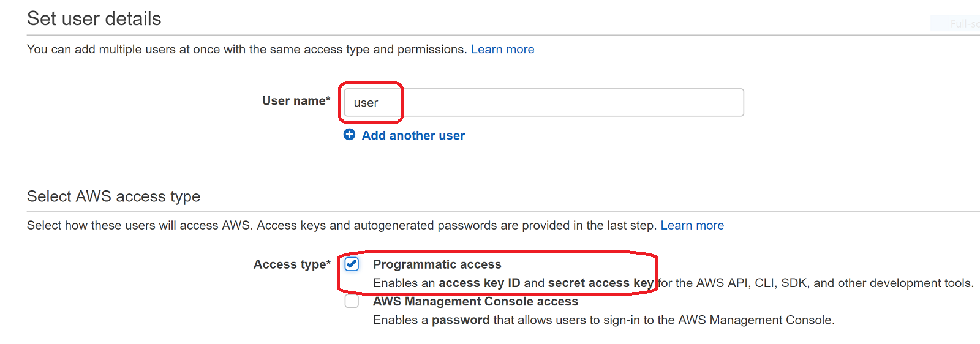
Task: Click the 'Select how these users will access AWS' text
Action: coord(342,226)
